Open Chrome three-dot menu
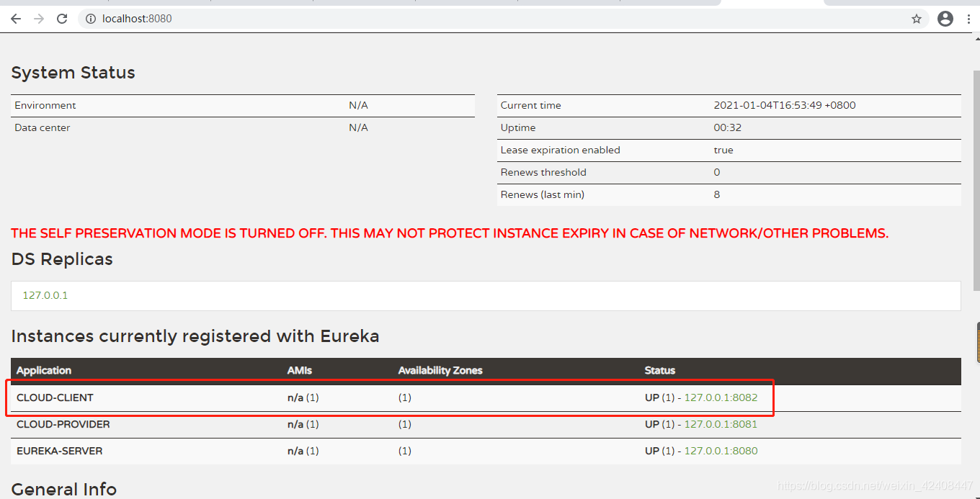980x499 pixels. coord(968,19)
